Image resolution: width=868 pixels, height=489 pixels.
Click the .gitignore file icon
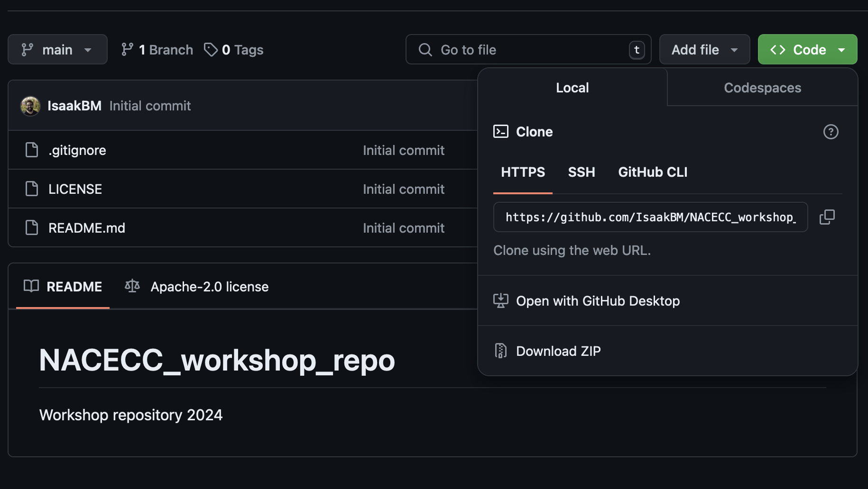coord(32,150)
